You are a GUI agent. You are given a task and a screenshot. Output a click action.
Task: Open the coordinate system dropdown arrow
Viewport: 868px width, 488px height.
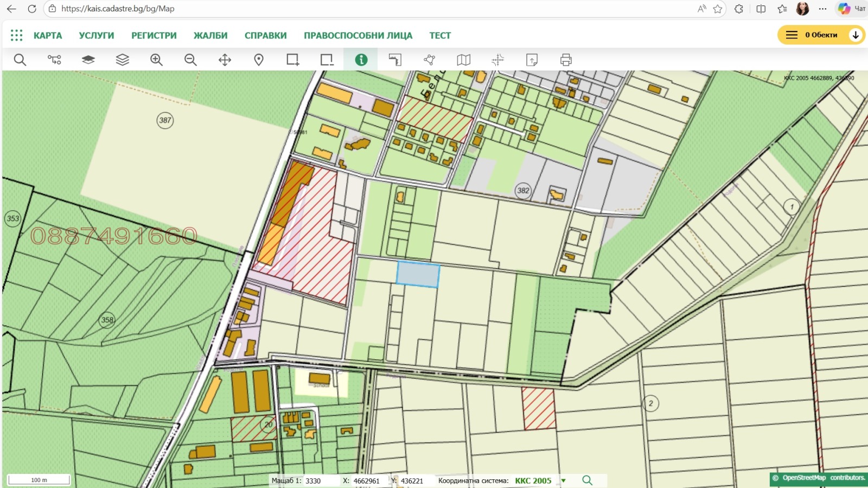563,480
